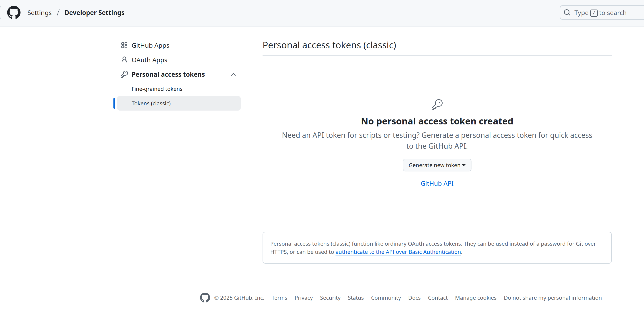Open Contact footer link

[x=438, y=298]
